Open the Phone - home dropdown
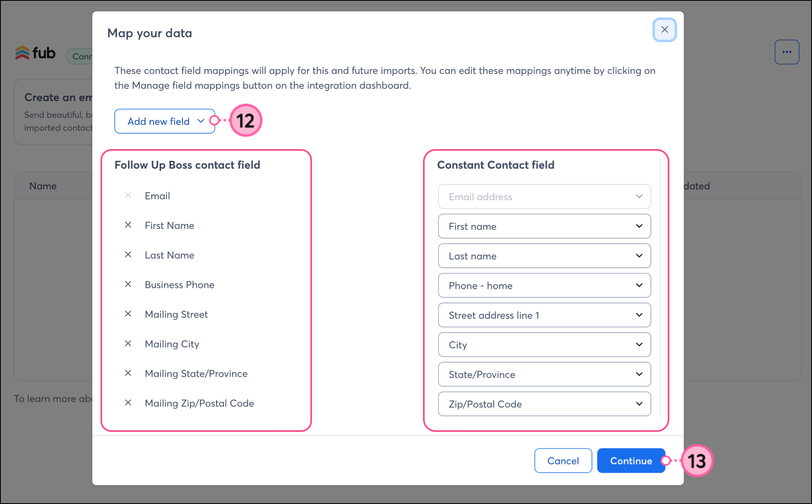Viewport: 812px width, 504px height. 545,286
